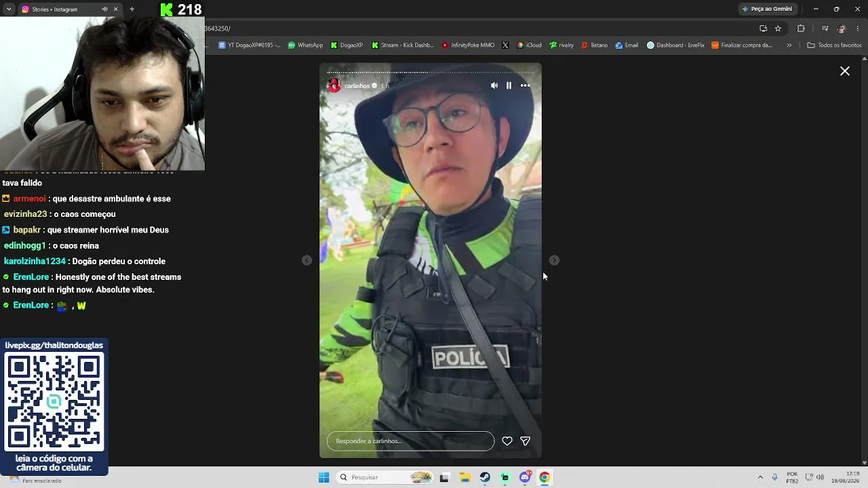Mute the Instagram tab audio indicator
This screenshot has height=488, width=868.
click(x=104, y=9)
